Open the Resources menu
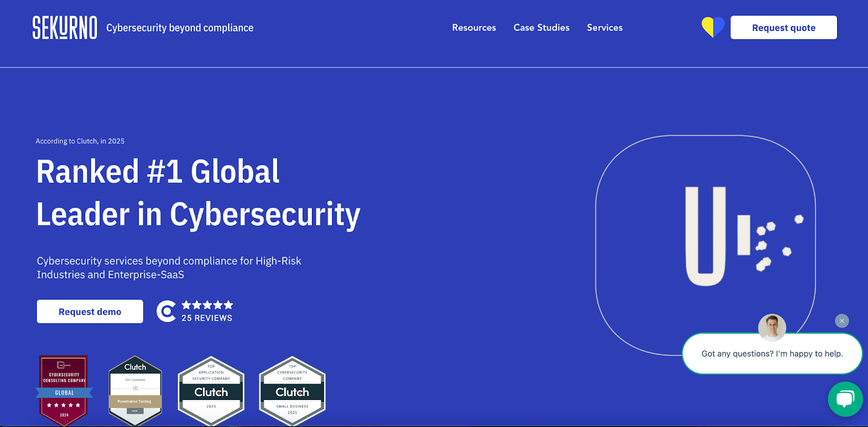The width and height of the screenshot is (868, 427). point(474,28)
